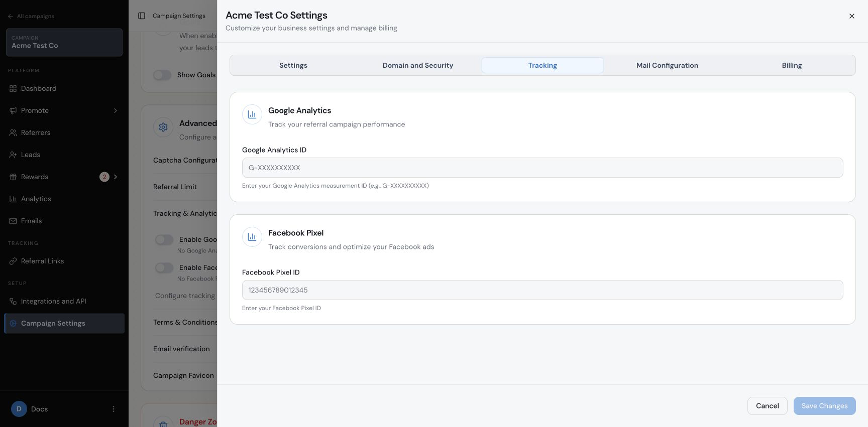Save Changes in settings dialog
Screen dimensions: 868x427
[x=824, y=406]
